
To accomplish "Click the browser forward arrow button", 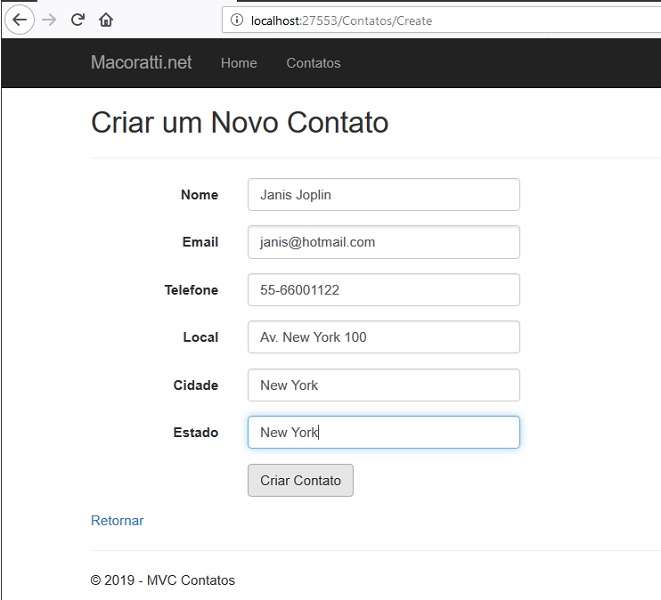I will 49,20.
